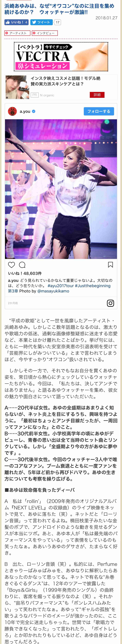Click the Twitter ツイート button
Image resolution: width=122 pixels, height=644 pixels.
coord(41,22)
